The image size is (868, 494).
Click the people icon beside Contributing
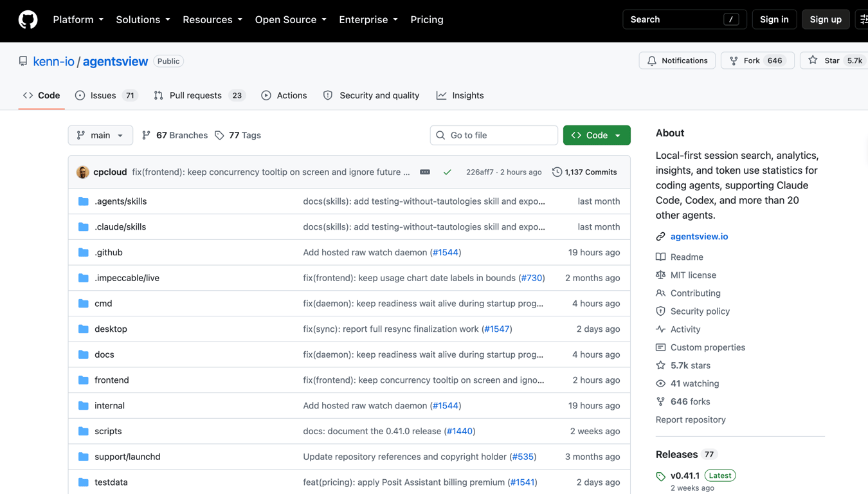[x=660, y=293]
